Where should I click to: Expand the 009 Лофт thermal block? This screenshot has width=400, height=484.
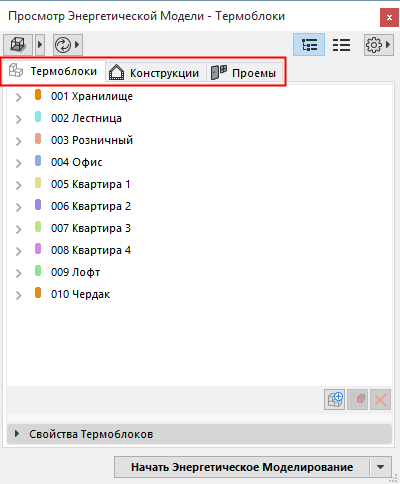19,273
